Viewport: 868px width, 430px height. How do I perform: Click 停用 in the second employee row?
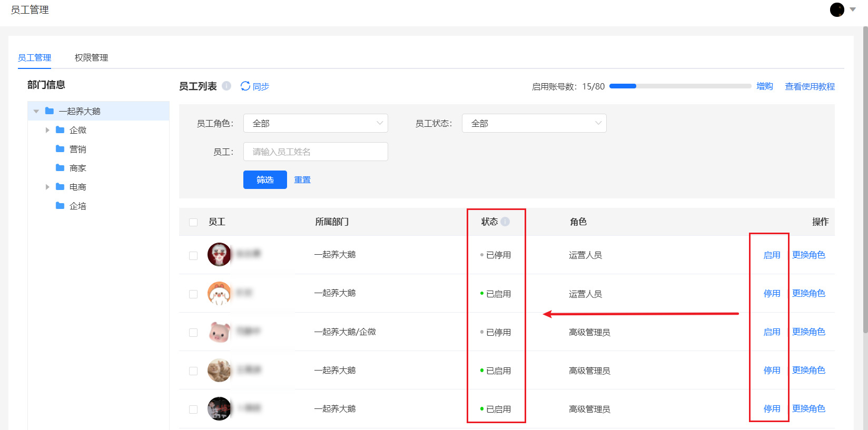pyautogui.click(x=772, y=293)
